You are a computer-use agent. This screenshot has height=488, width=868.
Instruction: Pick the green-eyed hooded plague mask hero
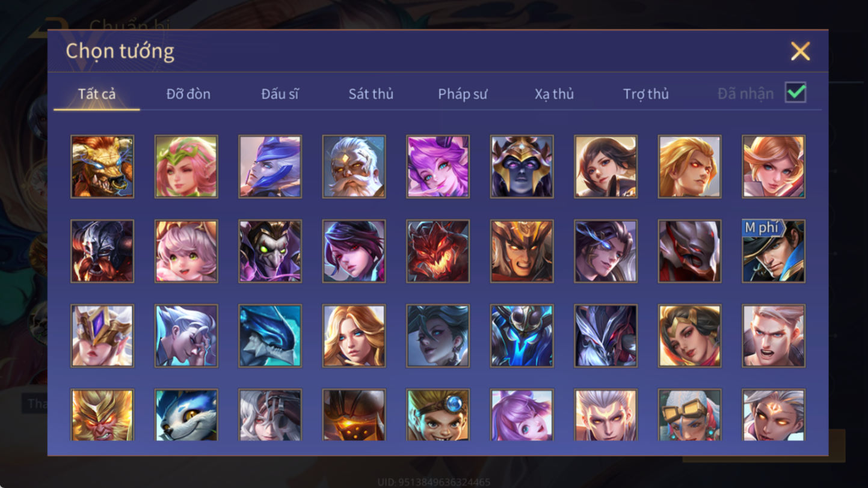tap(270, 251)
